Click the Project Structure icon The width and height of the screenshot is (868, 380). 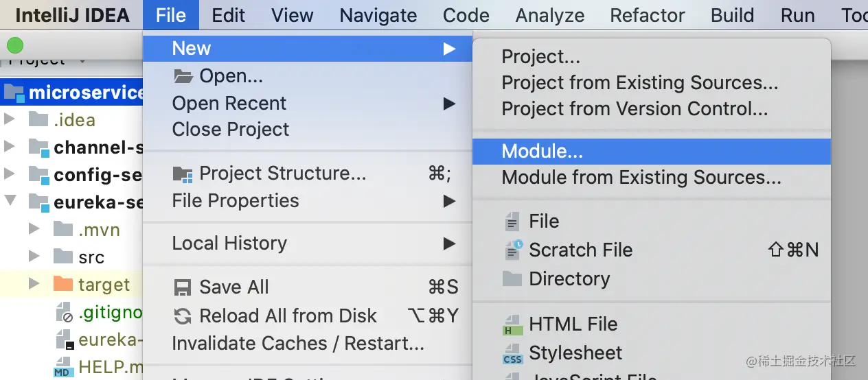click(183, 174)
